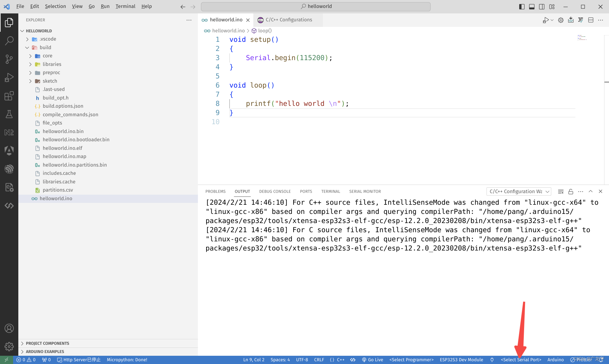Lock auto-scrolling in the Output panel

571,191
